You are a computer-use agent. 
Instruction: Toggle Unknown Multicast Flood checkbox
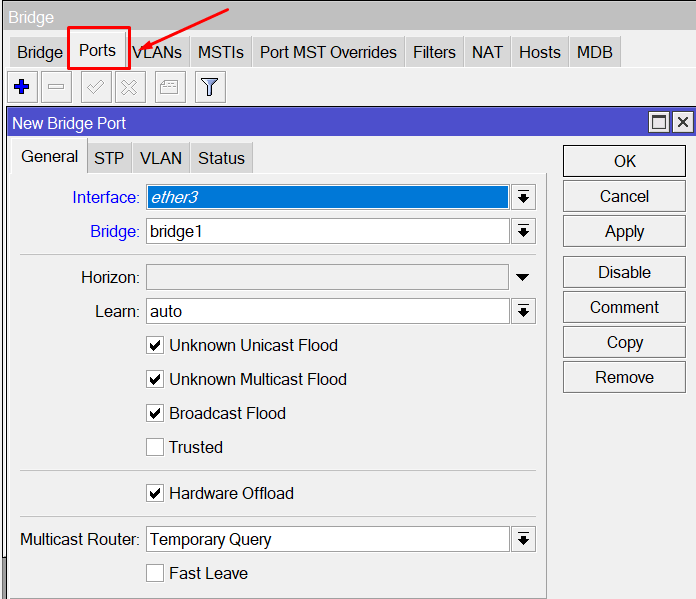(155, 379)
